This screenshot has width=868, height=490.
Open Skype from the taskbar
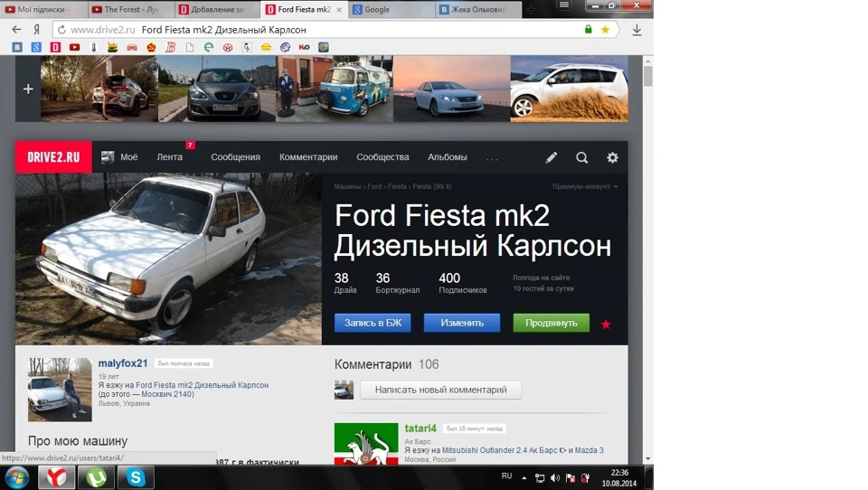136,477
